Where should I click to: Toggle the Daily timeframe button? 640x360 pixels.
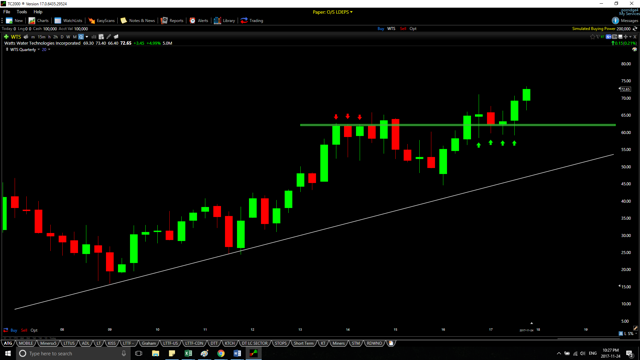(x=62, y=37)
